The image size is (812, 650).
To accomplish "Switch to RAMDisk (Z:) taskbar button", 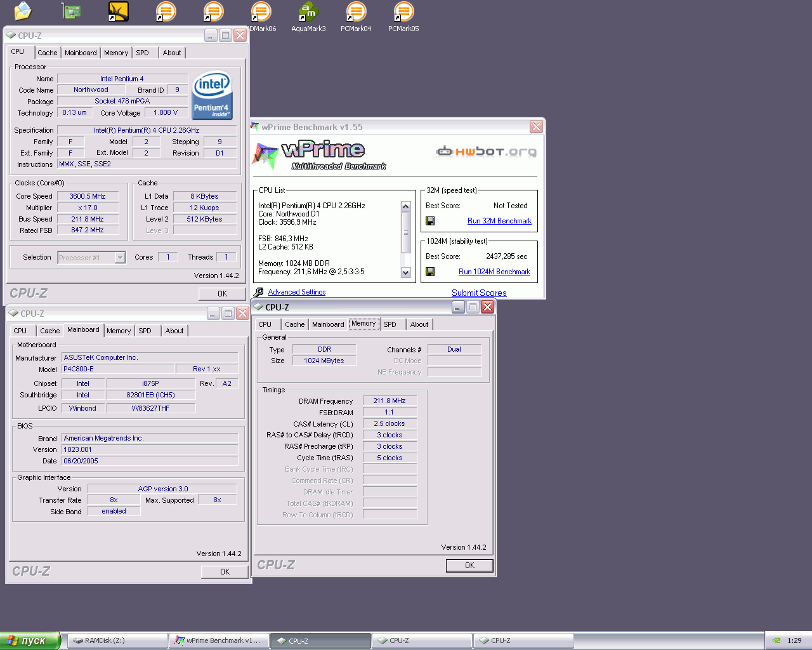I will [117, 640].
